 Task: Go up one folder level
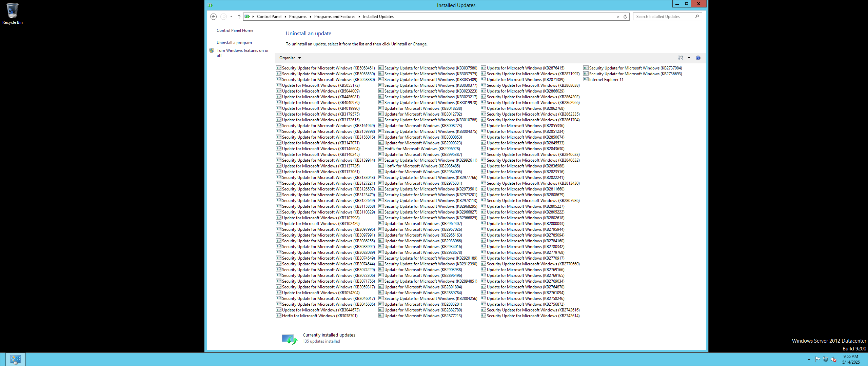point(239,16)
